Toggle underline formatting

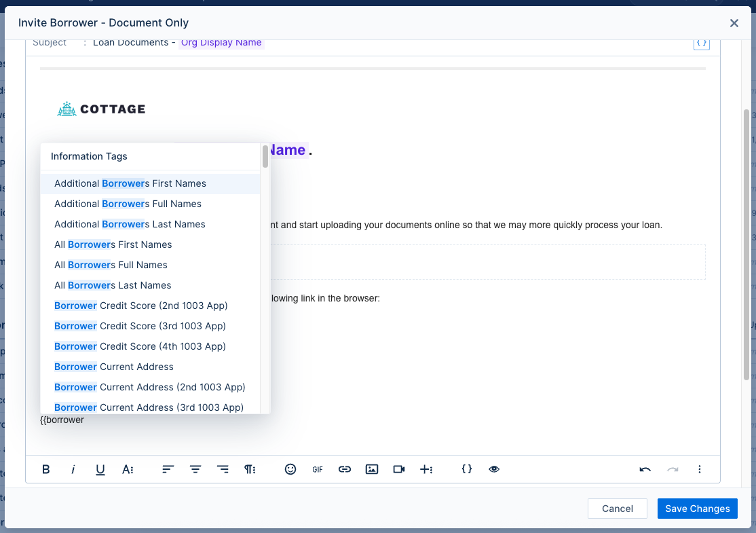pyautogui.click(x=100, y=469)
